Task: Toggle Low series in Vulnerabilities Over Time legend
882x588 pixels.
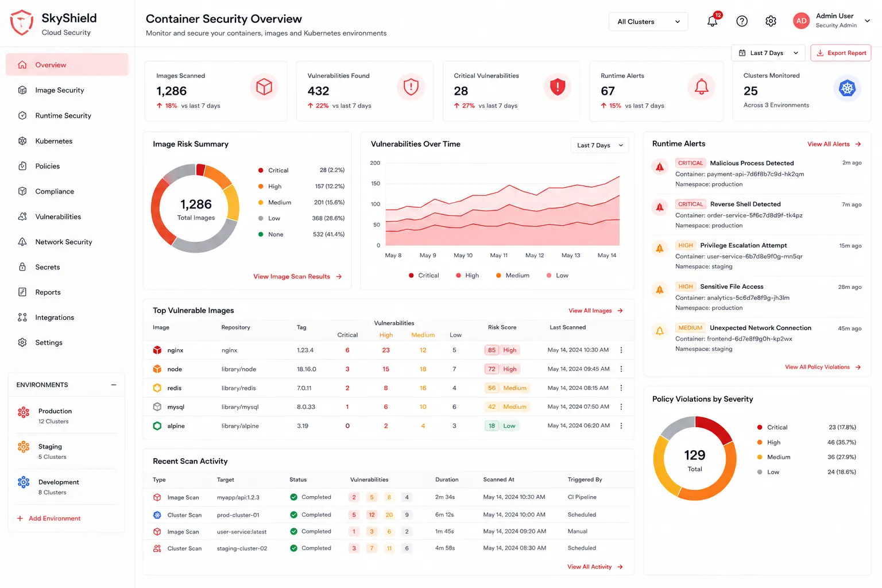Action: (x=558, y=276)
